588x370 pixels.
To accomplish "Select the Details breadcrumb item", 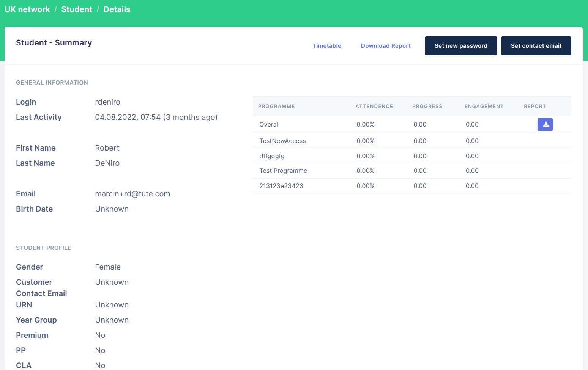I will 117,9.
